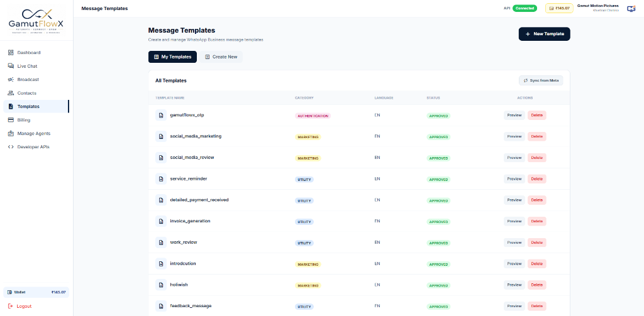The image size is (644, 316).
Task: Delete the service_reminder template
Action: click(537, 179)
